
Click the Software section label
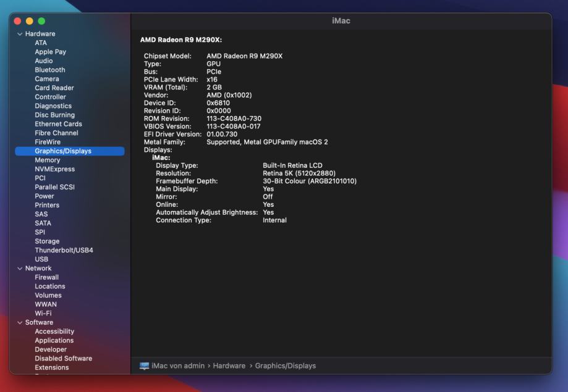(39, 322)
